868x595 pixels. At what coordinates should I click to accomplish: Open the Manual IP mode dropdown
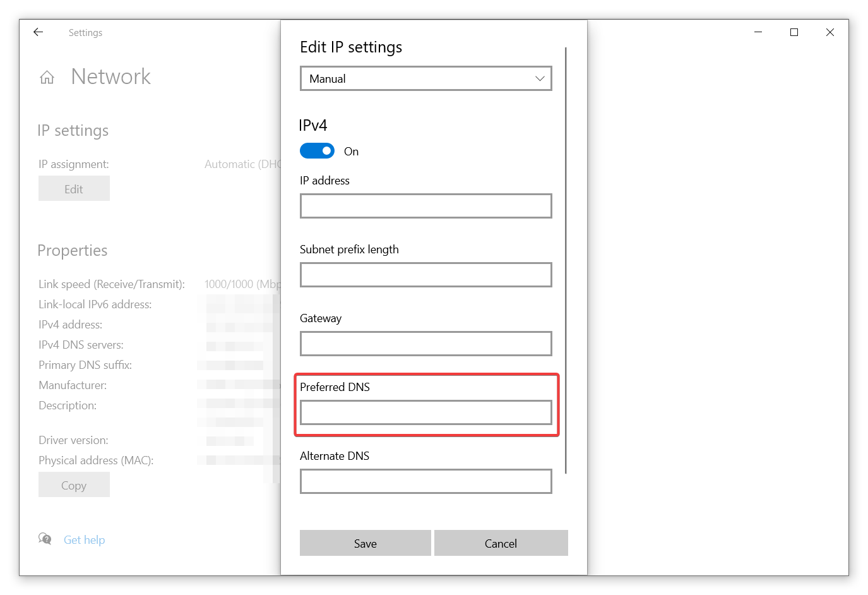coord(426,78)
